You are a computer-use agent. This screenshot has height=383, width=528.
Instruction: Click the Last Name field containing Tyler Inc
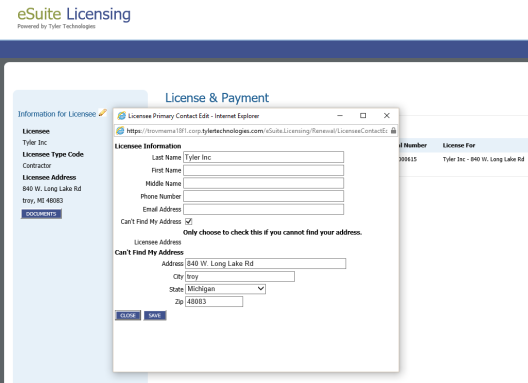[x=263, y=157]
